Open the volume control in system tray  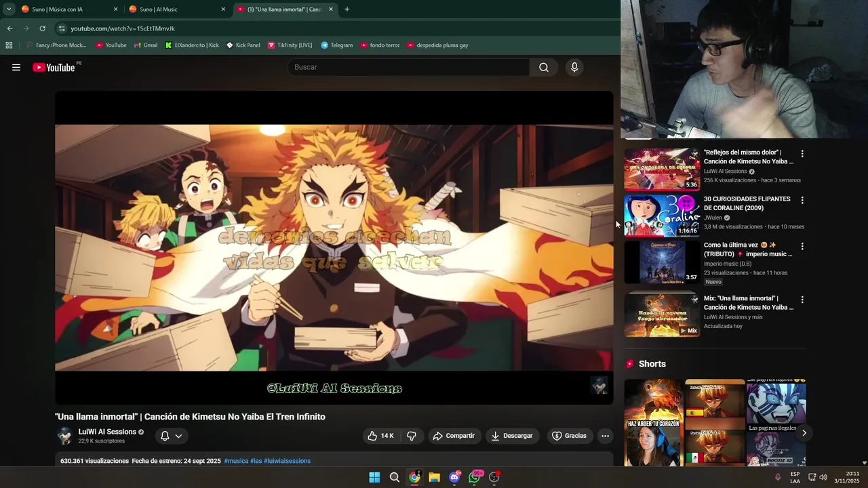point(823,477)
